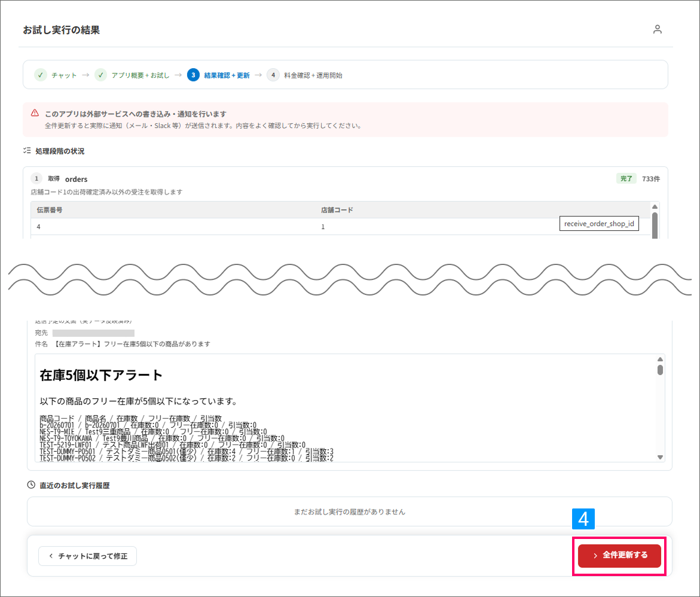Click the orders table scrollbar thumb
Viewport: 700px width, 597px height.
pyautogui.click(x=655, y=226)
